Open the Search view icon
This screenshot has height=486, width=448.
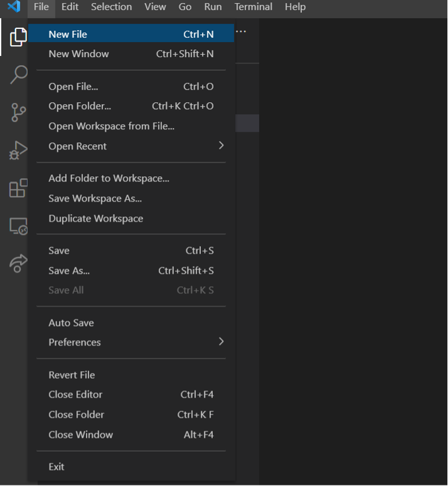(x=19, y=75)
